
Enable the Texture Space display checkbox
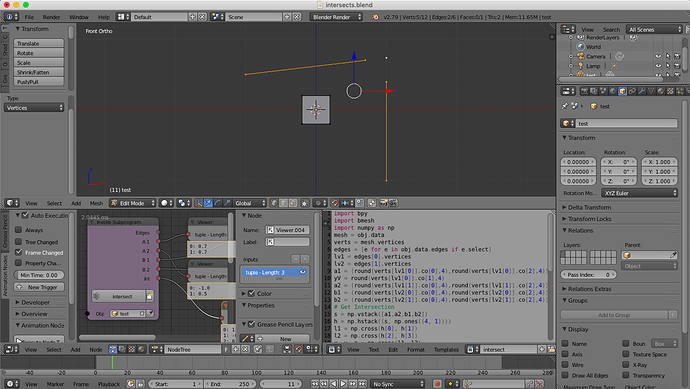(626, 354)
